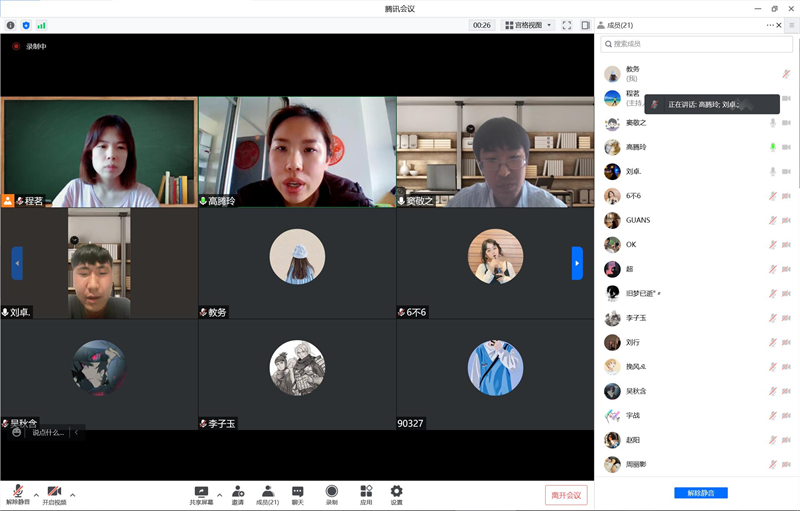
Task: Toggle the members side panel icon
Action: click(x=585, y=25)
